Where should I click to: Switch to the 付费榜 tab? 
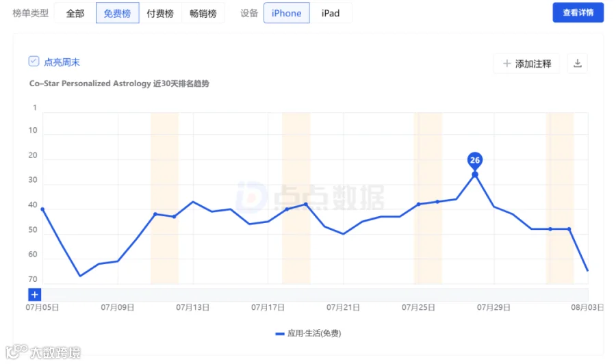click(160, 13)
